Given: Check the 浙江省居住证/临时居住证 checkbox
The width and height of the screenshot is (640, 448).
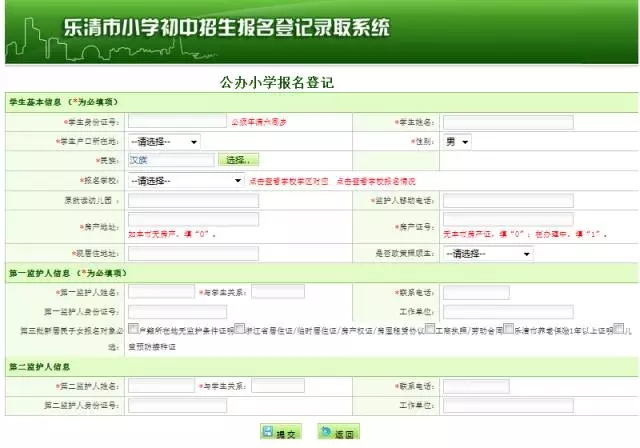Looking at the screenshot, I should 240,328.
